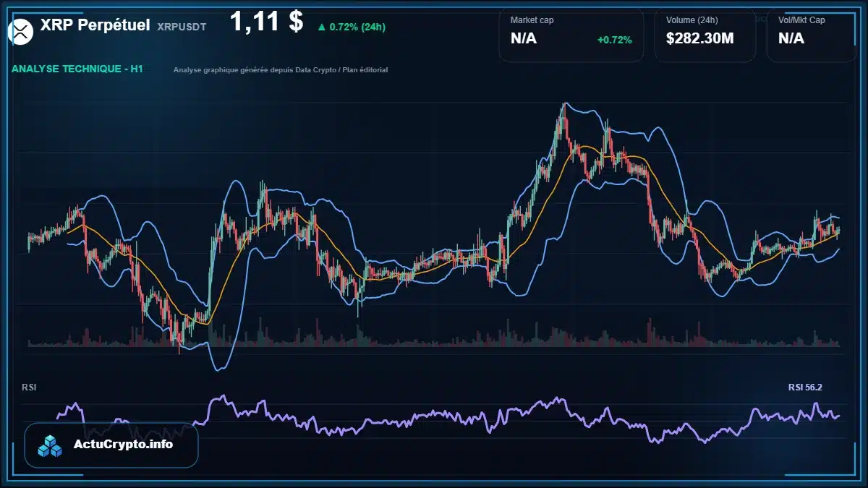Click the ActuCrypto.info badge
The height and width of the screenshot is (488, 868).
coord(111,445)
